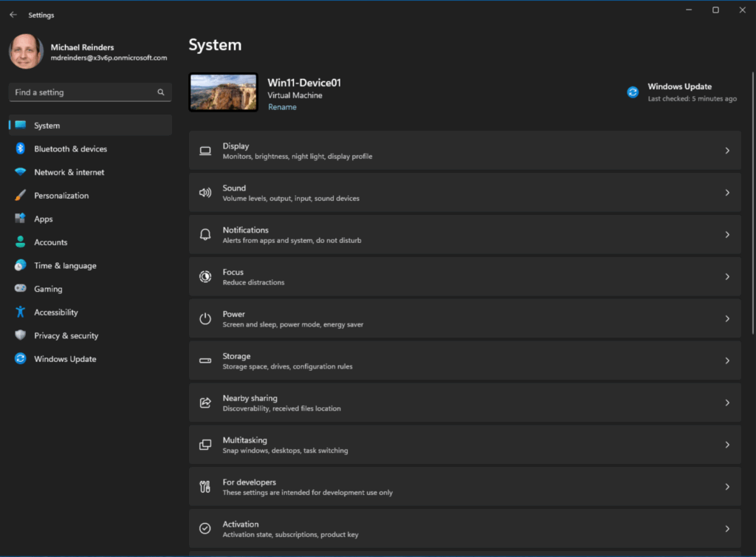This screenshot has width=756, height=557.
Task: Click the Storage drive icon
Action: [x=205, y=360]
